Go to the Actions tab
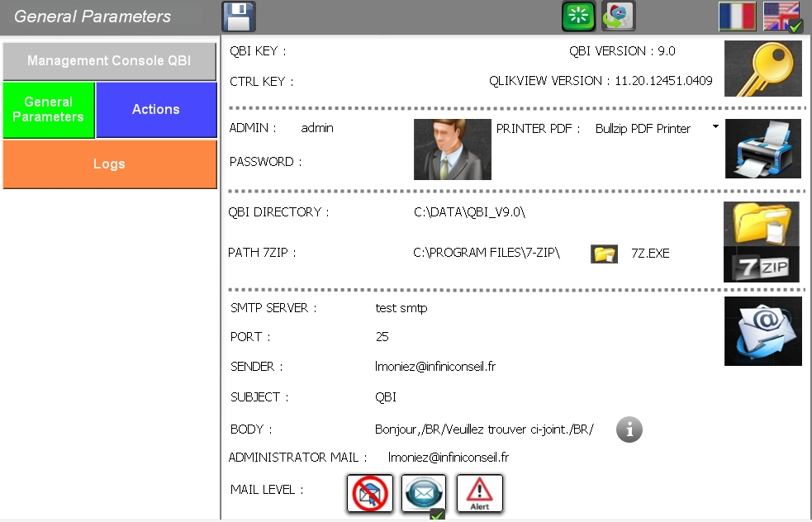 click(156, 110)
